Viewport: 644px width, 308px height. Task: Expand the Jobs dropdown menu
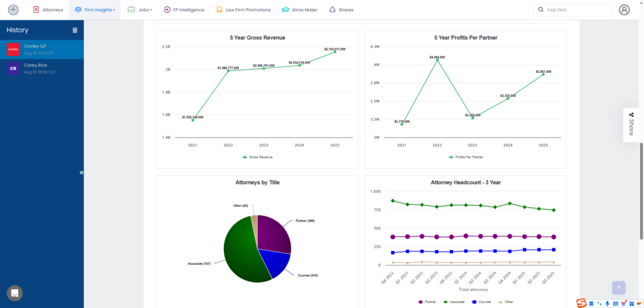[140, 10]
